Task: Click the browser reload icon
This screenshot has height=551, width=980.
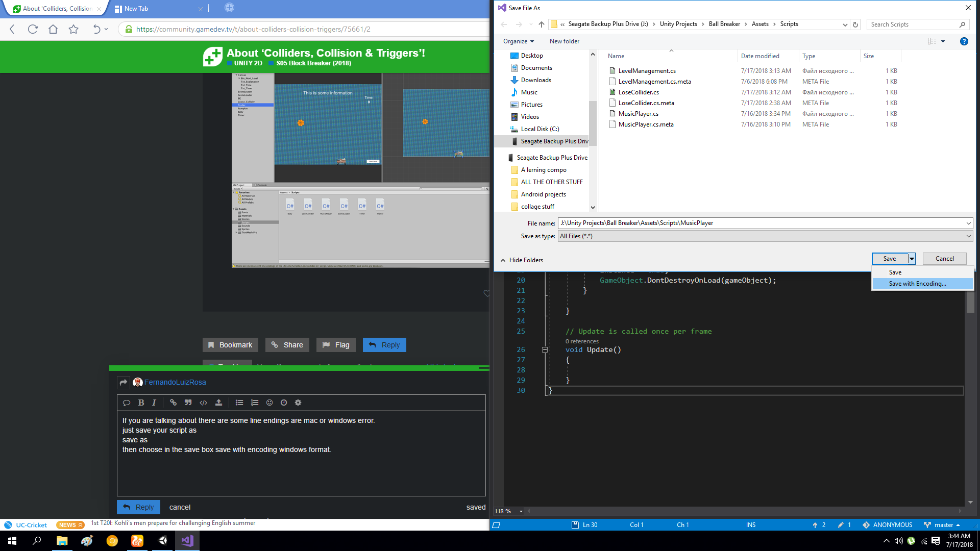Action: pyautogui.click(x=33, y=29)
